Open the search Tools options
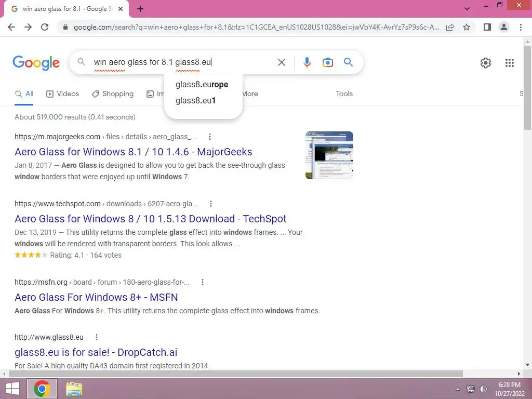This screenshot has height=399, width=532. [344, 94]
